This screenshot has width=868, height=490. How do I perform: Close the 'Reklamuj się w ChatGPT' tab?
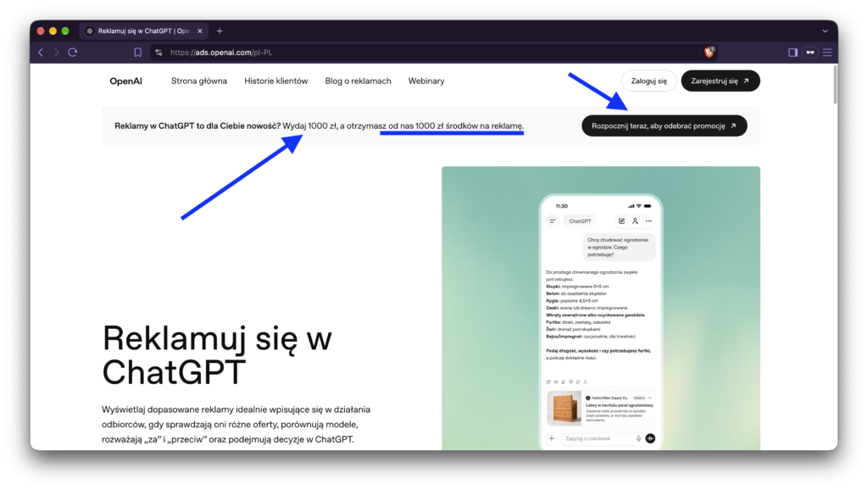pos(200,31)
